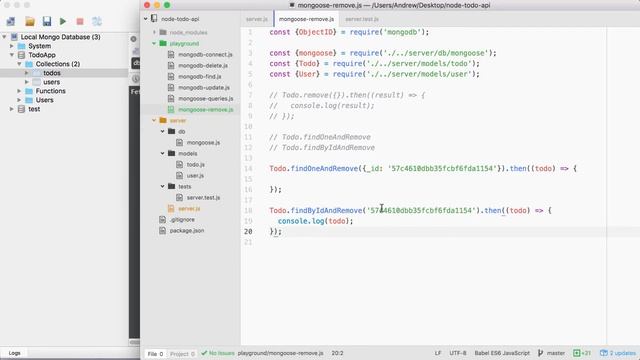Viewport: 640px width, 360px height.
Task: Open mongodb-connect.js in tree view
Action: (205, 54)
